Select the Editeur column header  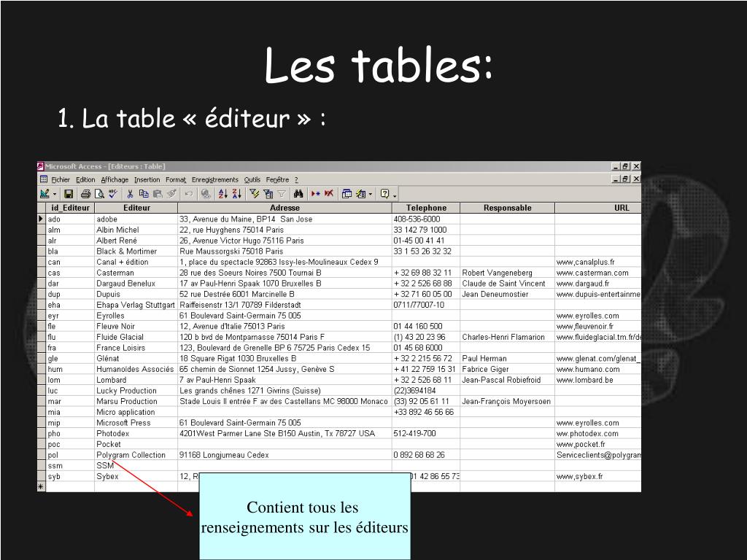point(136,208)
